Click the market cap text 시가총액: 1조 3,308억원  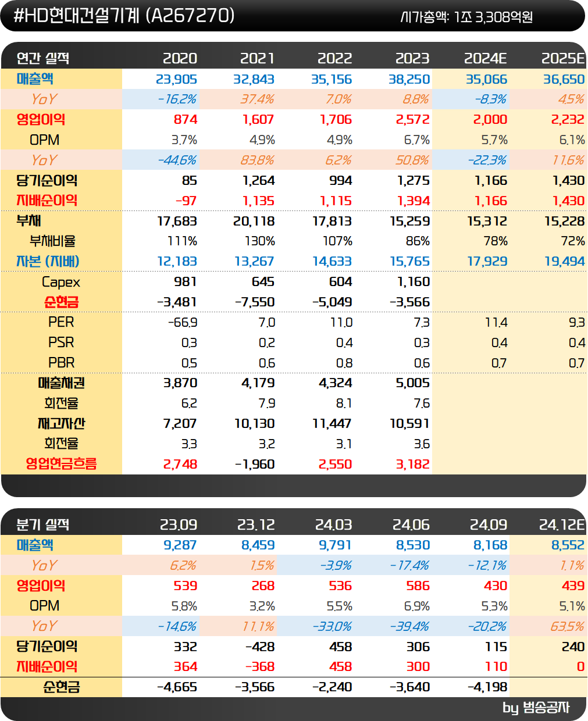(x=466, y=17)
